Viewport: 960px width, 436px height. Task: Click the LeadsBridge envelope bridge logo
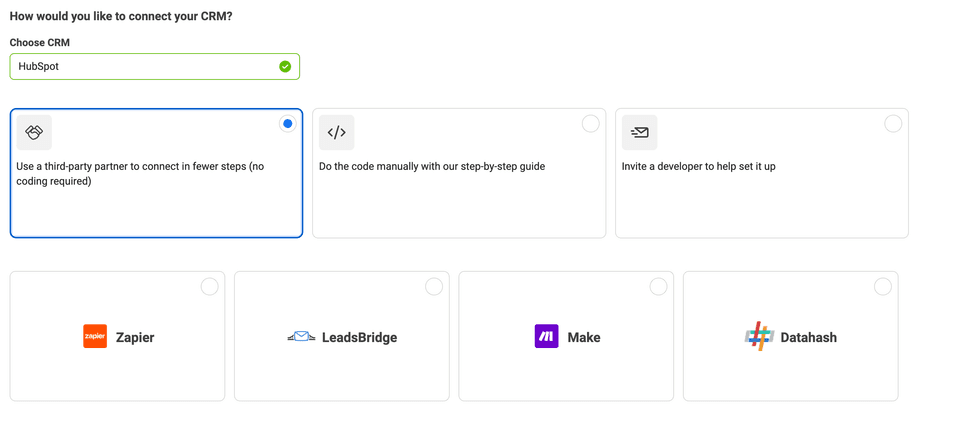[301, 336]
